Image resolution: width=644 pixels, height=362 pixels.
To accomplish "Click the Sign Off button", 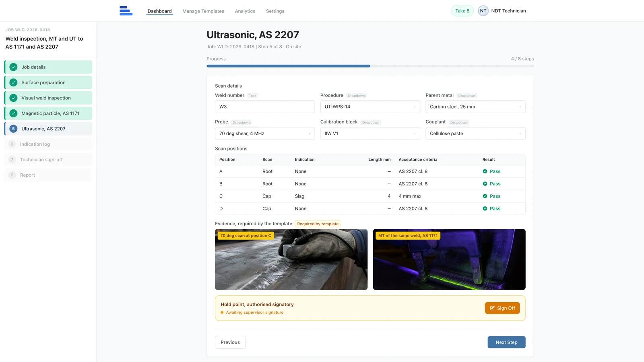I will coord(502,308).
